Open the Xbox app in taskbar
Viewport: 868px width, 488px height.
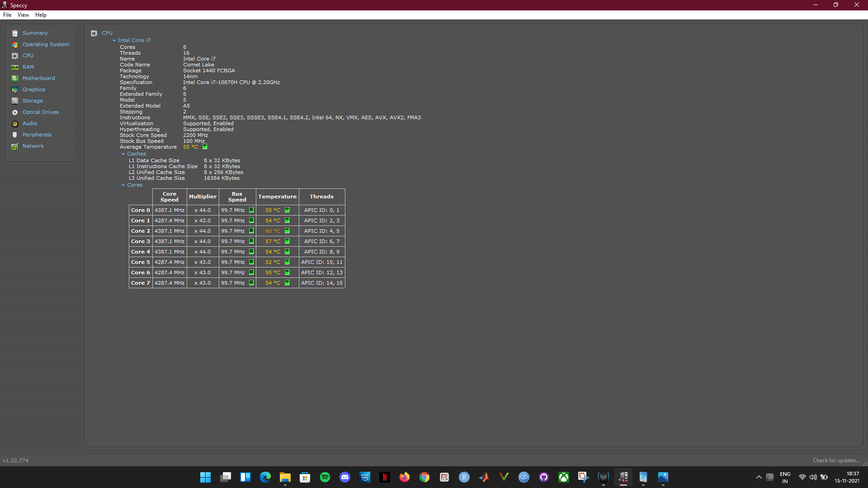pos(564,477)
